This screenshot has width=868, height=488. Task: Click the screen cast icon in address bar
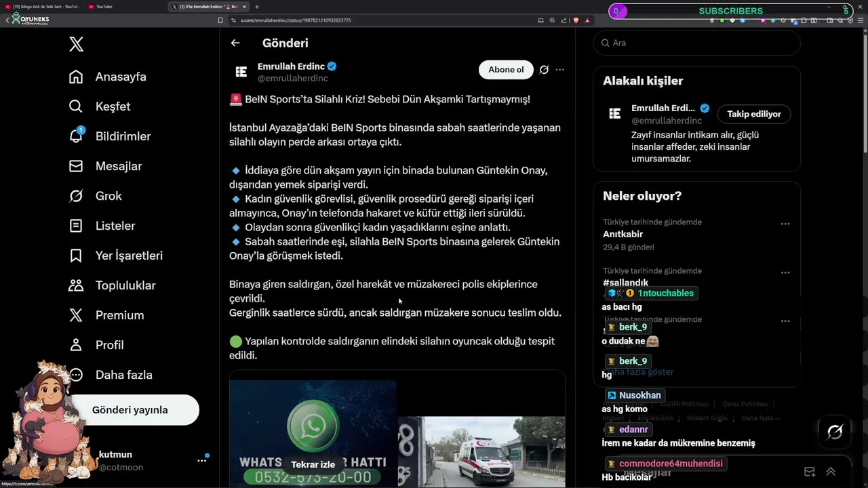point(540,20)
